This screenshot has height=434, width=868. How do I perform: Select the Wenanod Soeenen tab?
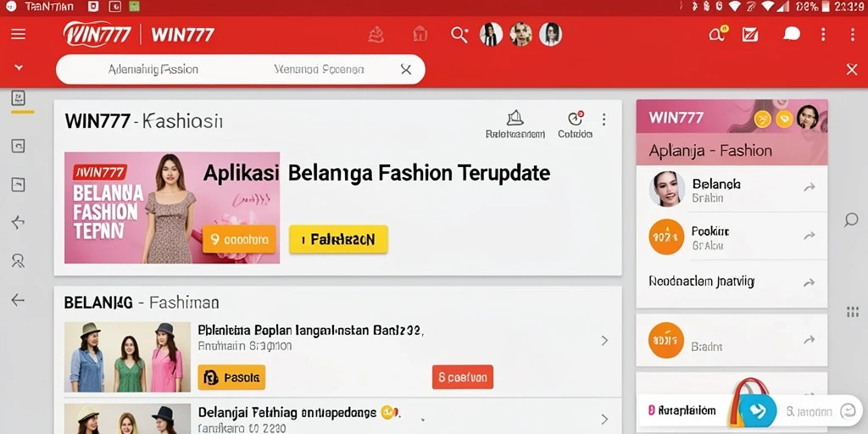319,70
